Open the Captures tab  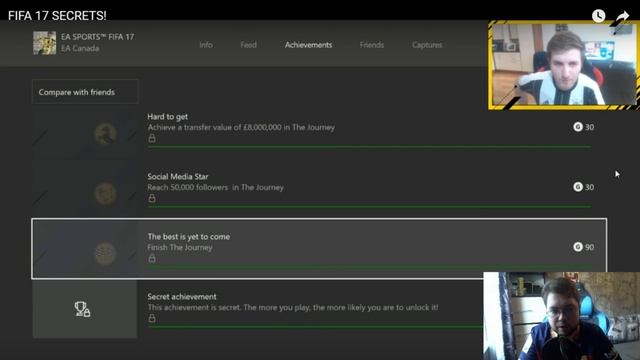(427, 45)
